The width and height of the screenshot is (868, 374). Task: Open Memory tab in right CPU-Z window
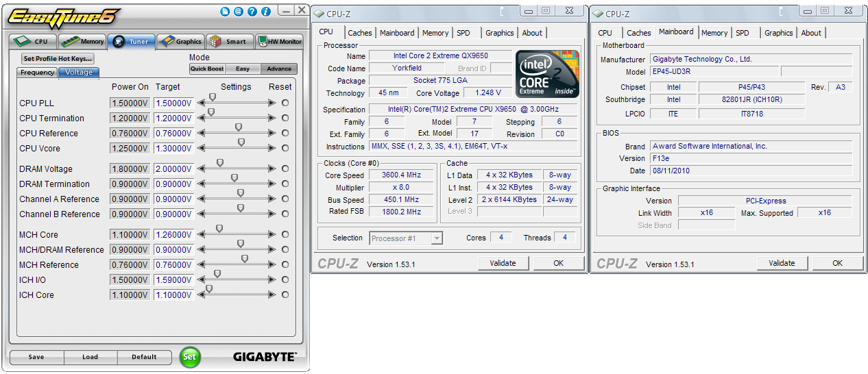[714, 33]
